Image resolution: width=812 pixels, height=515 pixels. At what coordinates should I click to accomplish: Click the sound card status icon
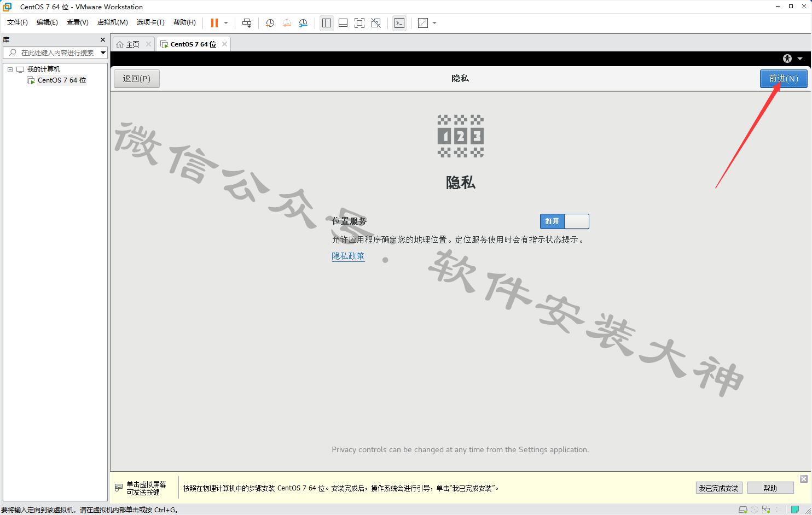(x=778, y=510)
